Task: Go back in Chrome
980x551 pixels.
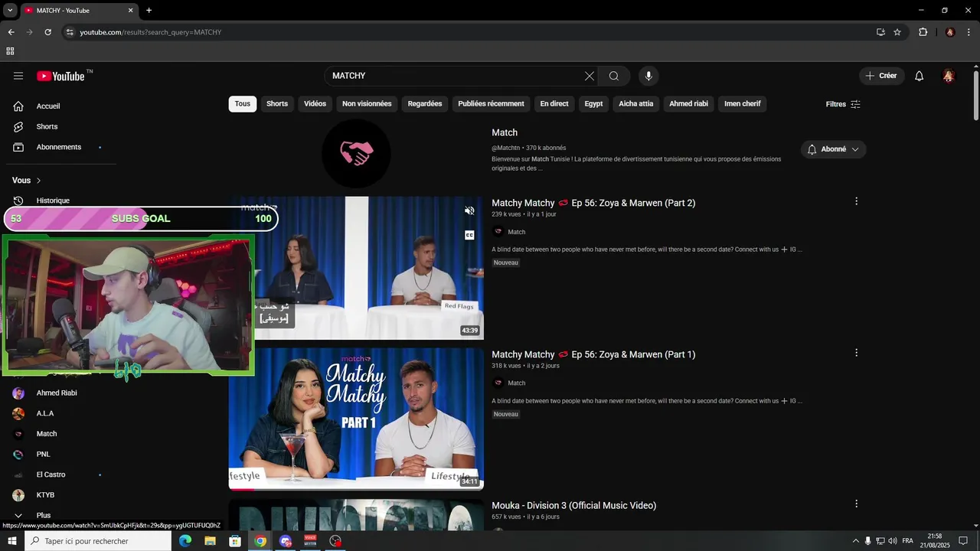Action: [11, 32]
